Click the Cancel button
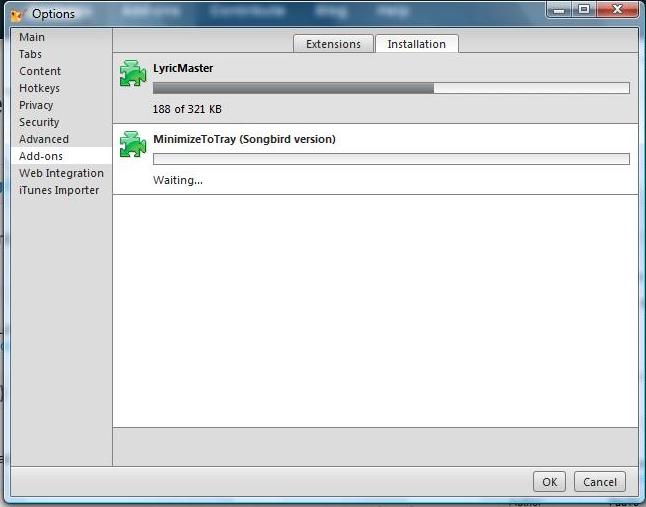This screenshot has height=507, width=646. coord(599,481)
